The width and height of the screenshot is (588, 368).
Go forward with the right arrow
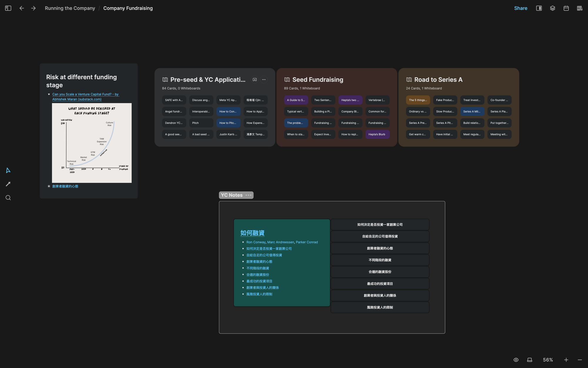[x=33, y=8]
